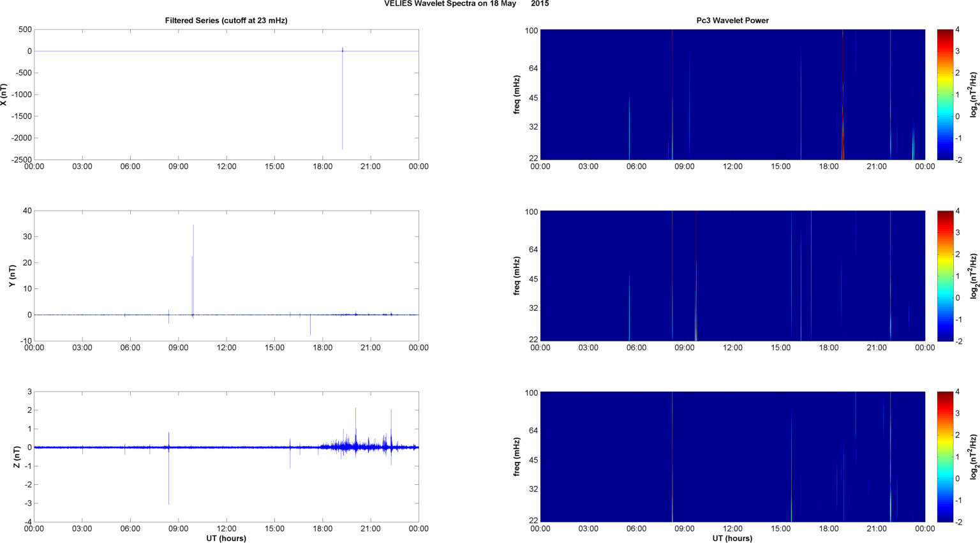Click 'UT (hours)' label under the Z series plot
This screenshot has width=980, height=543.
click(x=226, y=538)
